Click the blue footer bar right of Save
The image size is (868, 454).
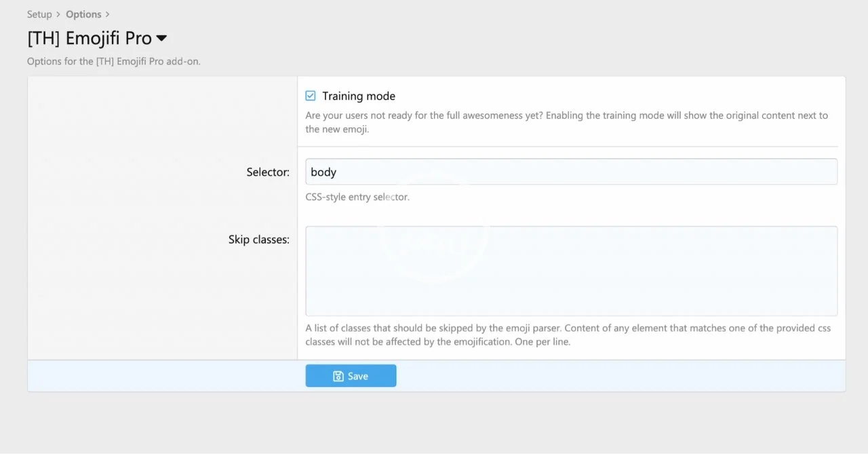coord(610,376)
